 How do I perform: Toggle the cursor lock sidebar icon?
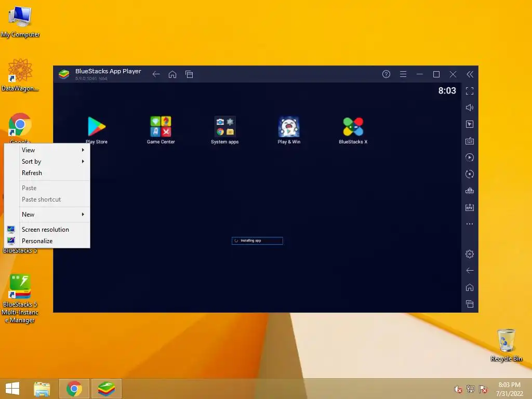pos(470,124)
